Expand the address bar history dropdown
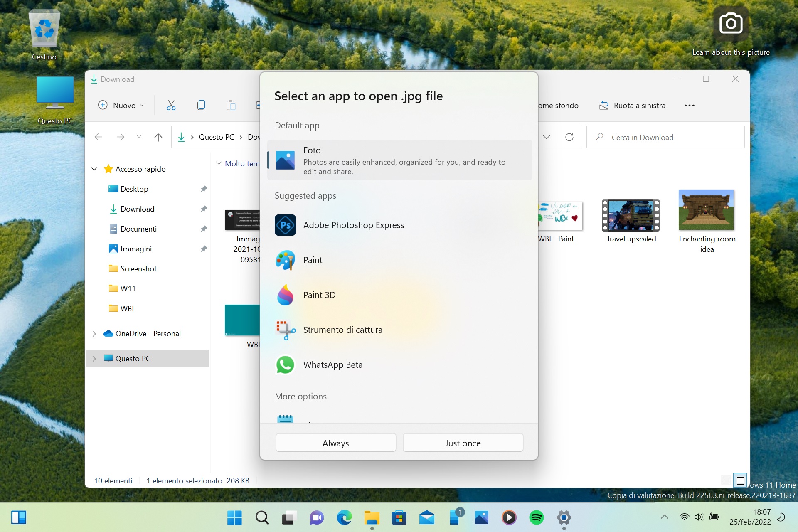Screen dimensions: 798x532 547,137
